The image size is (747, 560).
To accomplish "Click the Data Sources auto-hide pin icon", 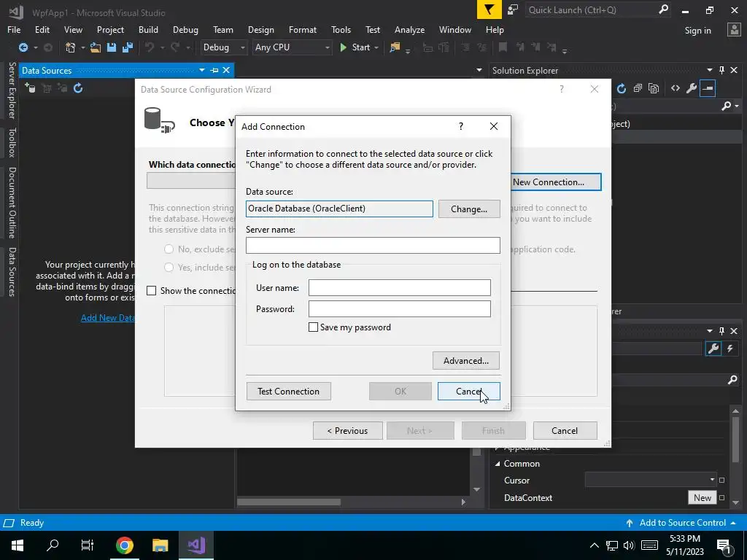I will click(214, 71).
